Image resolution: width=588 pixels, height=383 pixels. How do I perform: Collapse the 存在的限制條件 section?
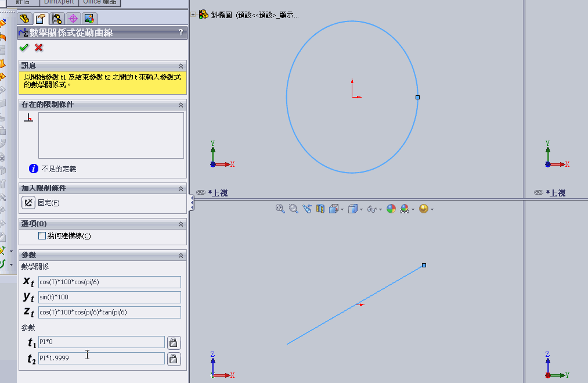point(181,105)
